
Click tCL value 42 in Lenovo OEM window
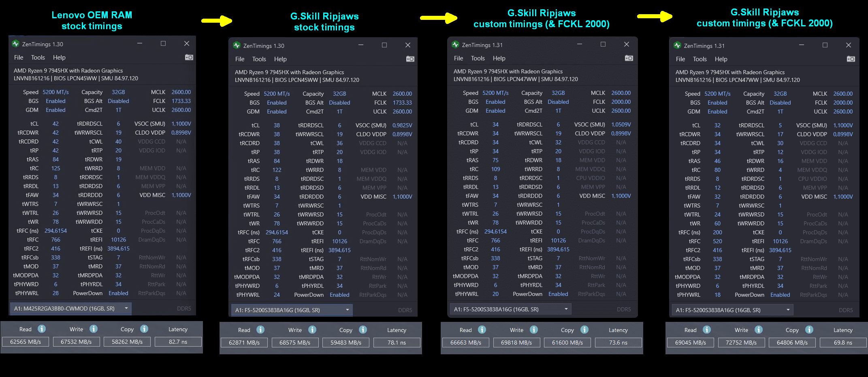55,124
